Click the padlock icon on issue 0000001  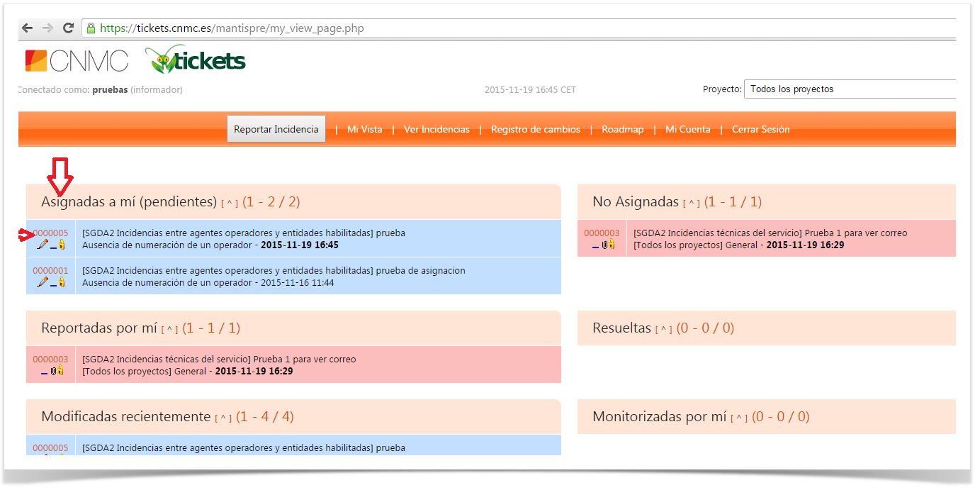(x=62, y=282)
